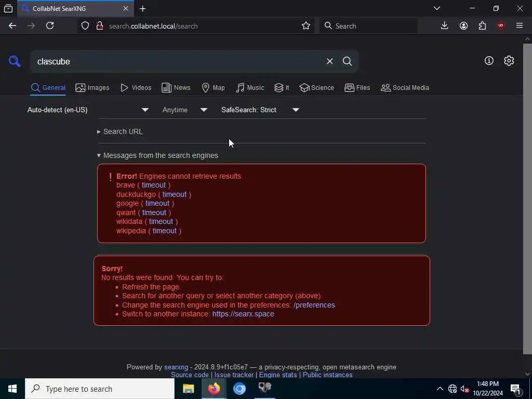Screen dimensions: 532x399
Task: Switch to Files category
Action: 357,88
